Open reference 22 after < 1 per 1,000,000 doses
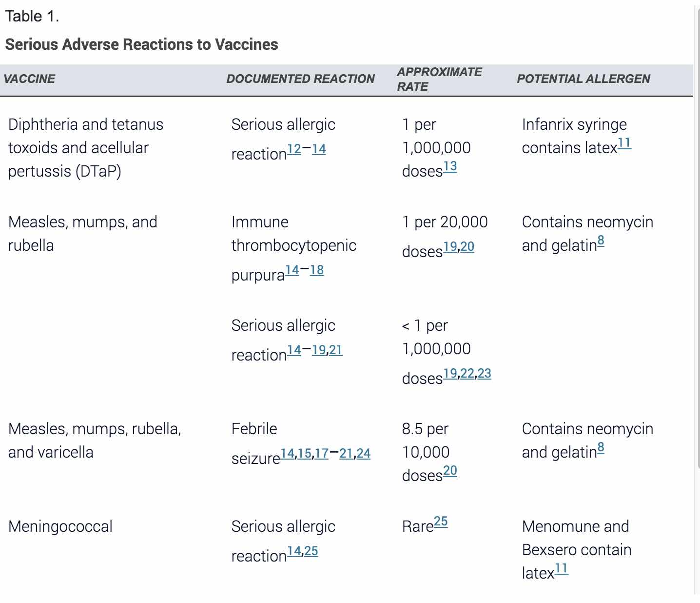This screenshot has width=700, height=603. pos(467,374)
